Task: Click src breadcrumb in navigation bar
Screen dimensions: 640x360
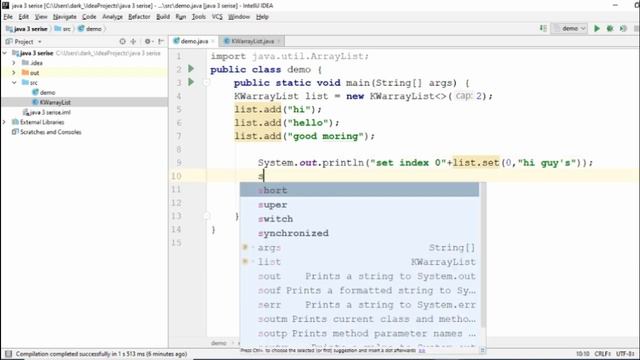Action: [x=63, y=29]
